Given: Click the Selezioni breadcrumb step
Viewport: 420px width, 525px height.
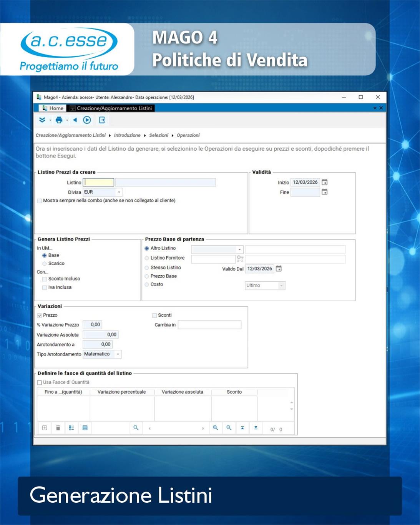Looking at the screenshot, I should click(159, 135).
